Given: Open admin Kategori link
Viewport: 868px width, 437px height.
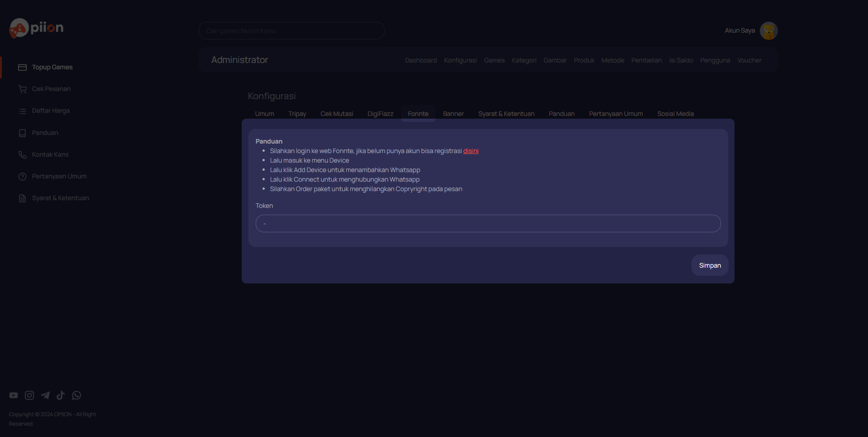Looking at the screenshot, I should 524,60.
